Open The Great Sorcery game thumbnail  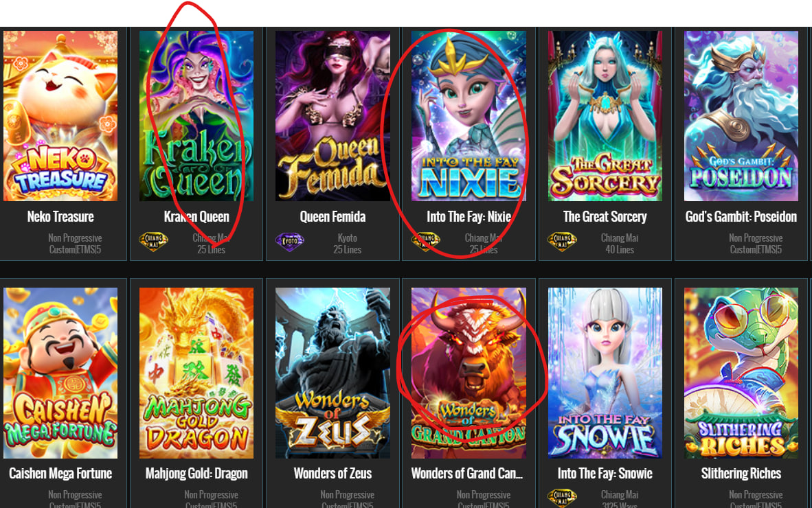(605, 116)
